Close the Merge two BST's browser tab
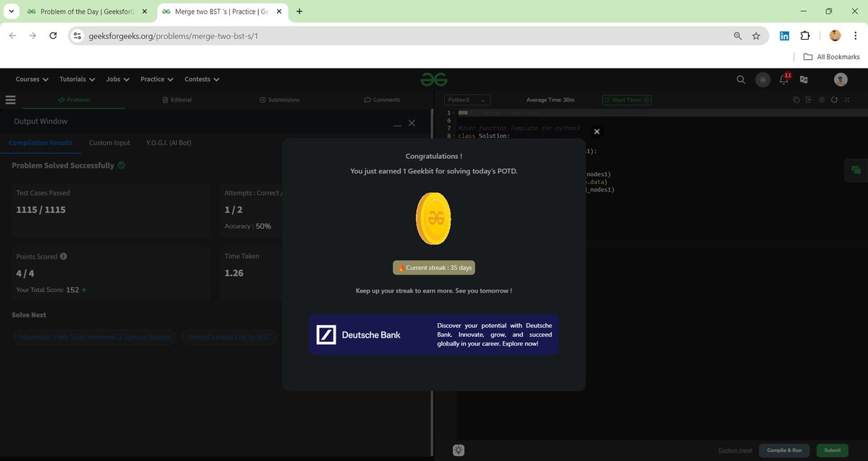Viewport: 868px width, 461px height. coord(279,12)
